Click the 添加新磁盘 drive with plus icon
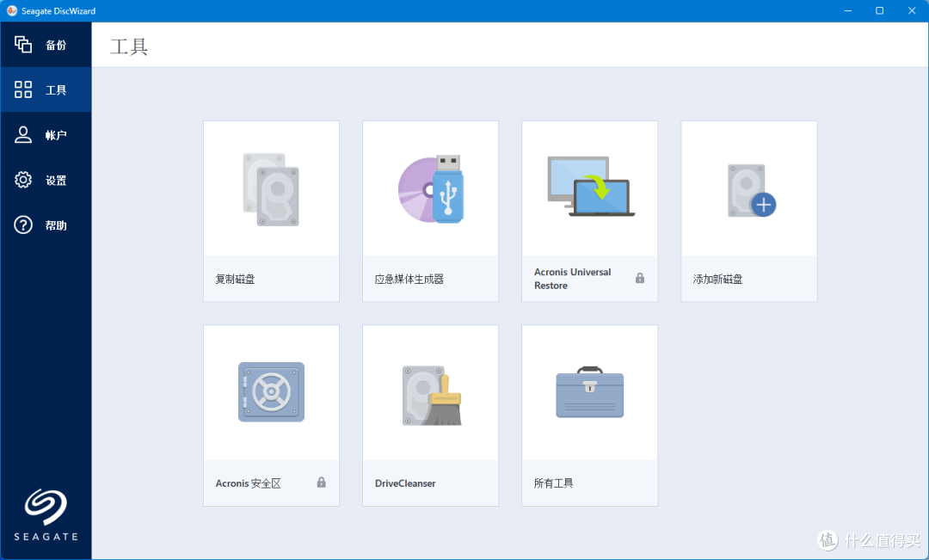The height and width of the screenshot is (560, 929). (x=751, y=191)
